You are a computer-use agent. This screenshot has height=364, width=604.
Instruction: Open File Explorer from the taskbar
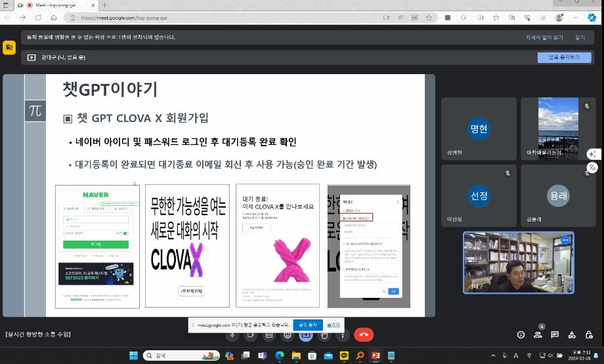pyautogui.click(x=296, y=355)
